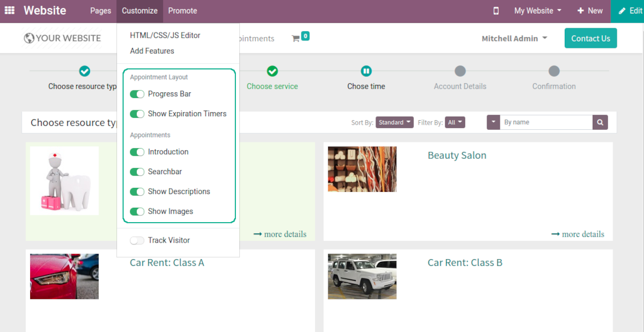Click the Contact Us button

click(590, 38)
